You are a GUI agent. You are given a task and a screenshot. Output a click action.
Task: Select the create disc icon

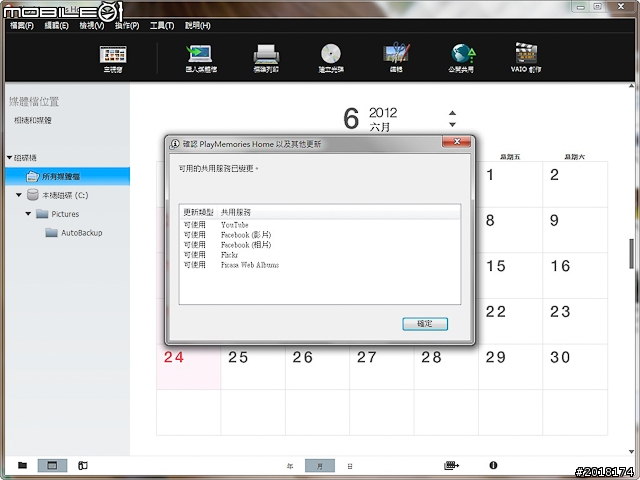point(331,55)
